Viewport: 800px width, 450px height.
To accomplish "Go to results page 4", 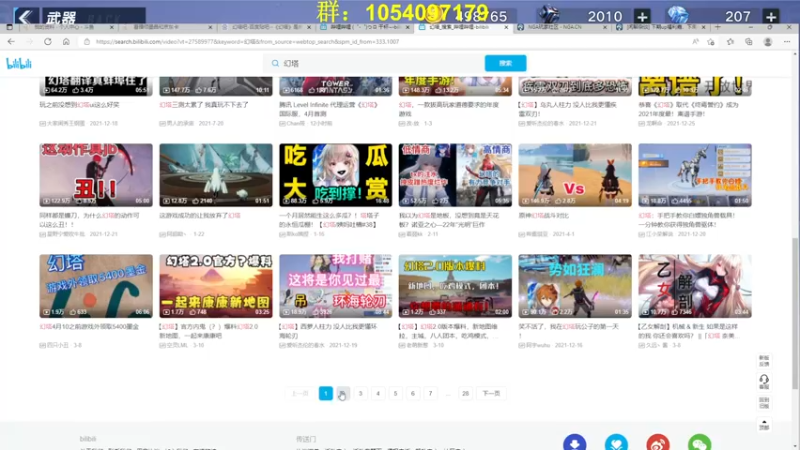I will point(378,393).
